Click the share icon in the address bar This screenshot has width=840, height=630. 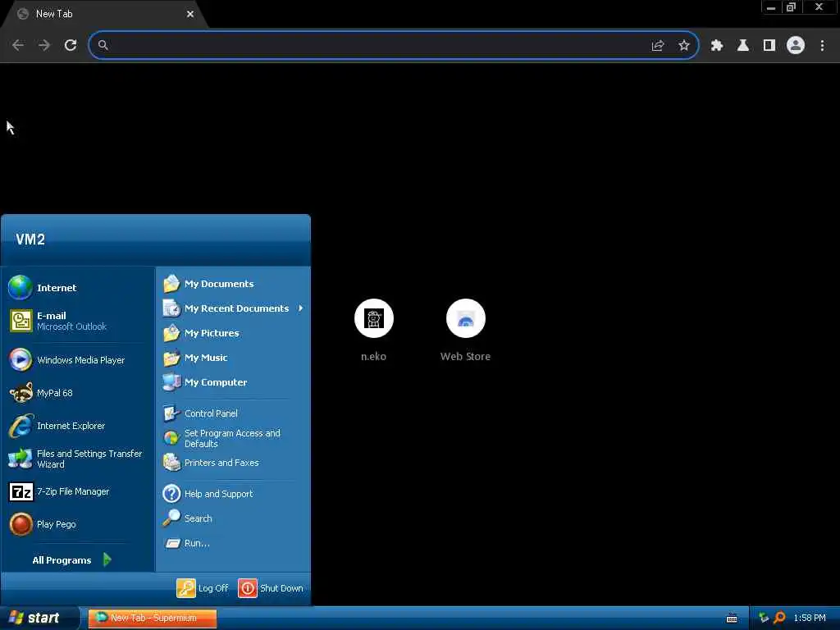658,46
